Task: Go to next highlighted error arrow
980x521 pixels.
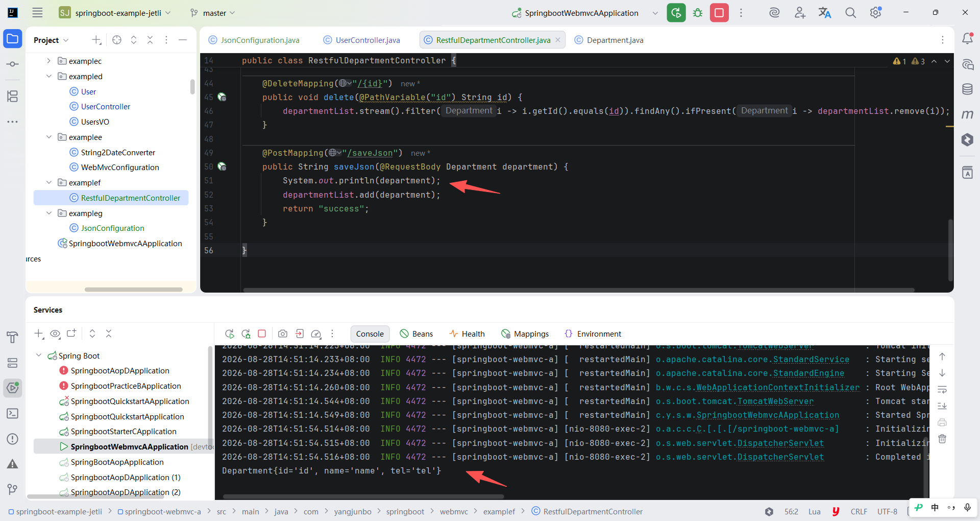Action: point(947,61)
